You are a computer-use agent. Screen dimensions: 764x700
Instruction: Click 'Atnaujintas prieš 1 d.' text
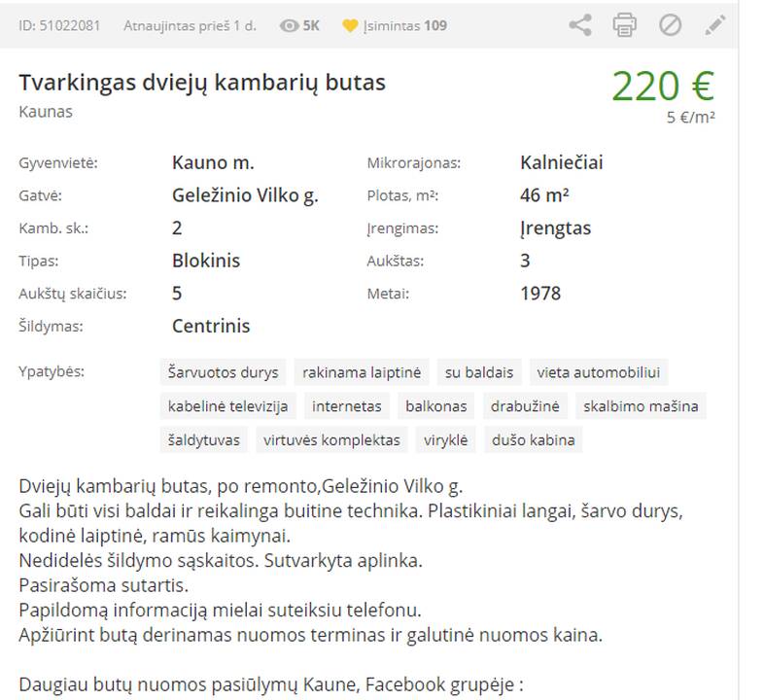click(190, 26)
